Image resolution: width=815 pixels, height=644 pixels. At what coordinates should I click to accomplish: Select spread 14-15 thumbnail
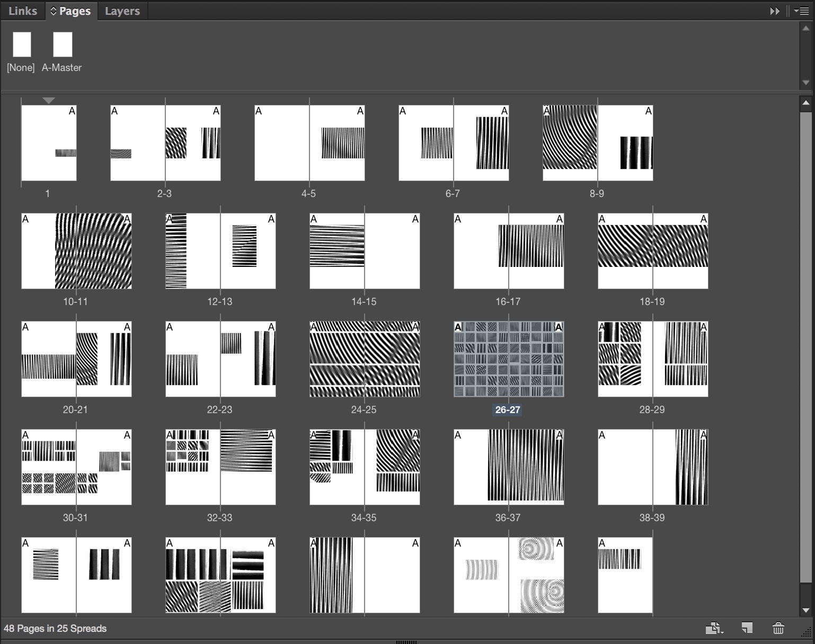[x=365, y=251]
